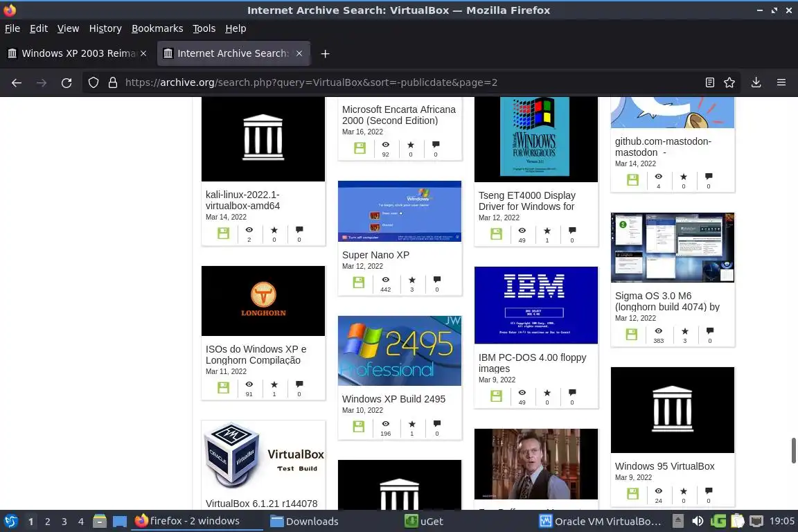Click views eye icon on Windows XP Build 2495
The image size is (798, 532).
[386, 424]
